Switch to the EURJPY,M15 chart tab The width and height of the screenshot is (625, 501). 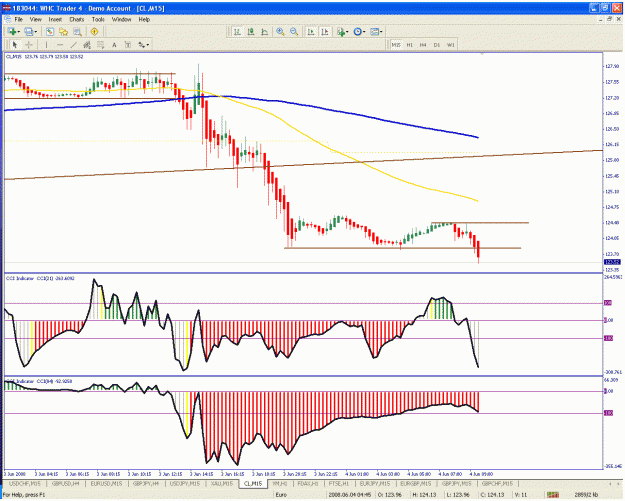375,484
